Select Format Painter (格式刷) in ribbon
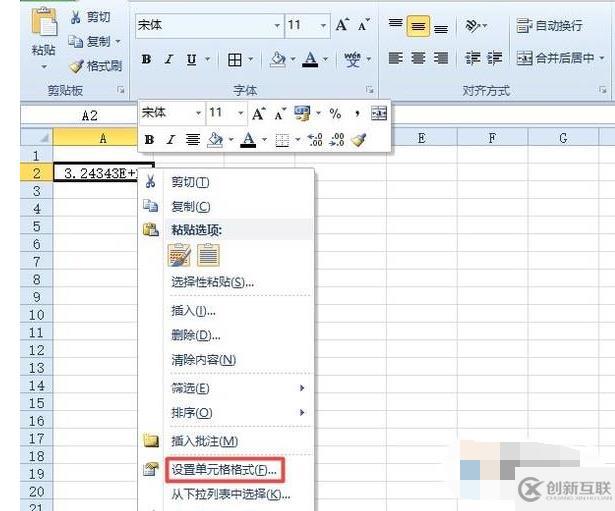 95,66
